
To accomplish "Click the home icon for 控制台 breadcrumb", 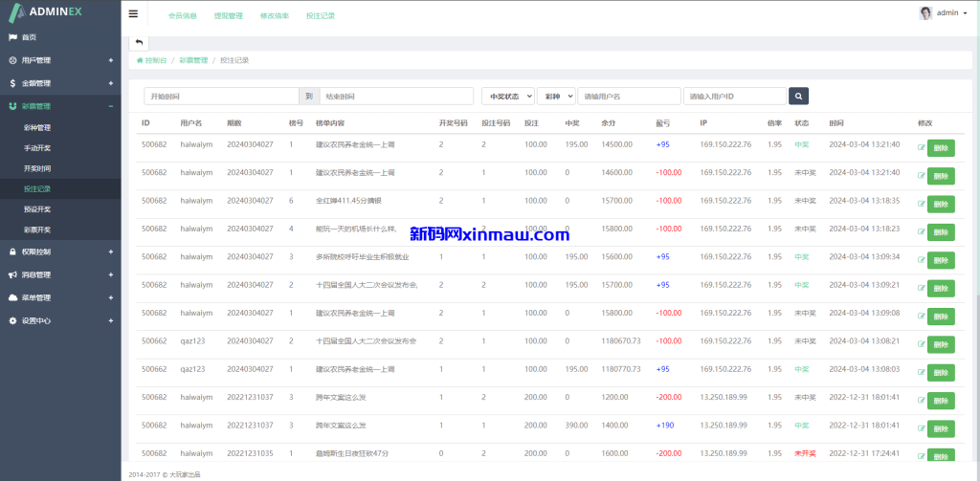I will point(140,60).
